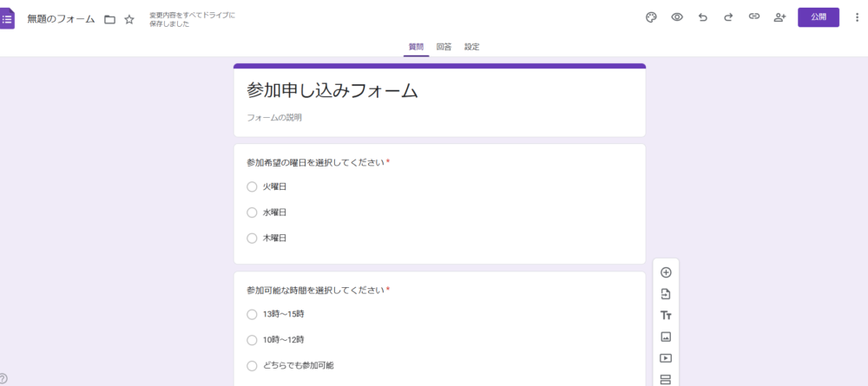The width and height of the screenshot is (868, 386).
Task: Click the 公開 publish button
Action: click(818, 17)
